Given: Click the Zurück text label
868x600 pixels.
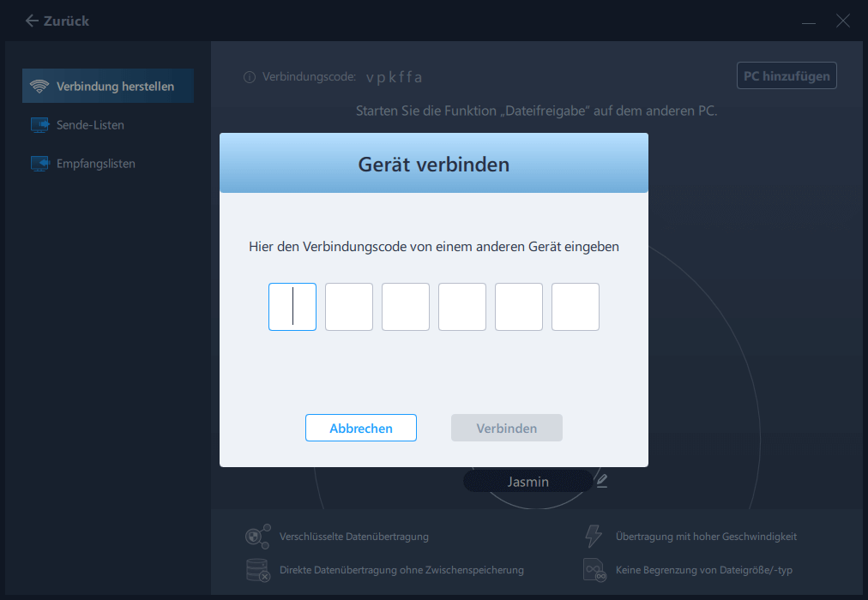Looking at the screenshot, I should pyautogui.click(x=64, y=20).
